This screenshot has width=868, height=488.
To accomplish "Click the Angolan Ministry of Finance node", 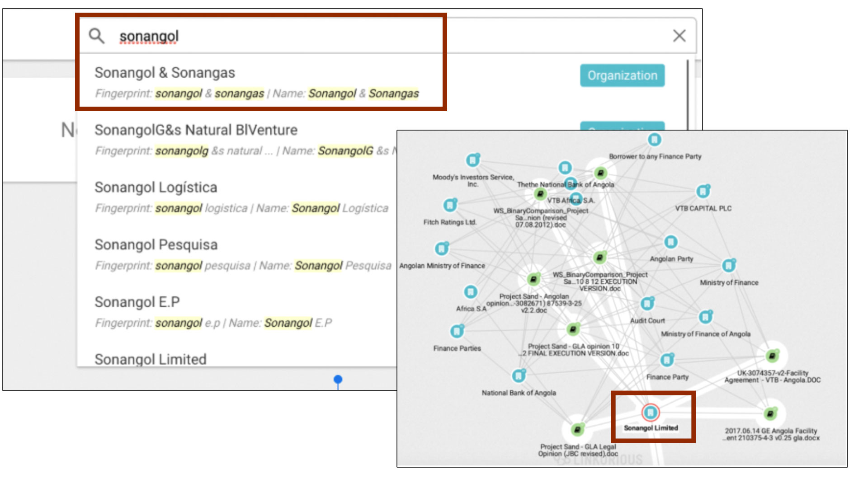I will pyautogui.click(x=442, y=249).
